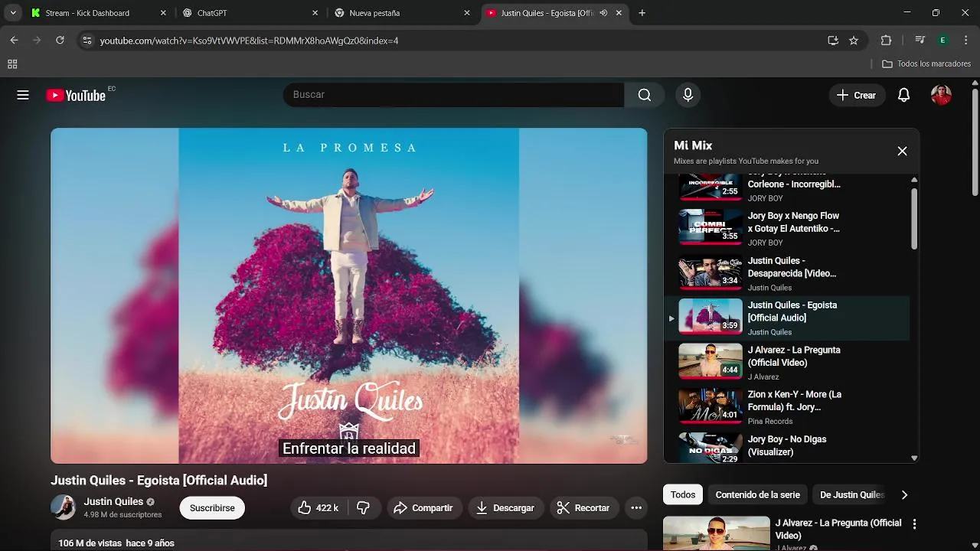This screenshot has width=980, height=551.
Task: Open the YouTube hamburger guide menu
Action: tap(23, 95)
